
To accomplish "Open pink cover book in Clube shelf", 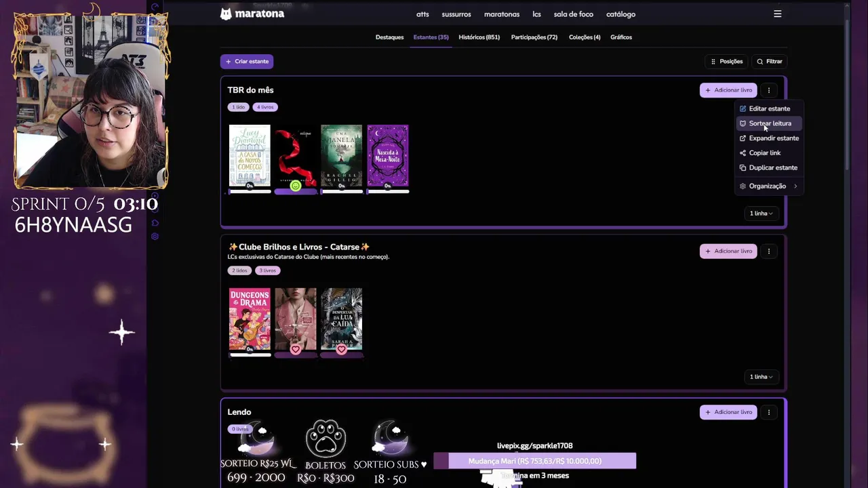I will (x=296, y=319).
